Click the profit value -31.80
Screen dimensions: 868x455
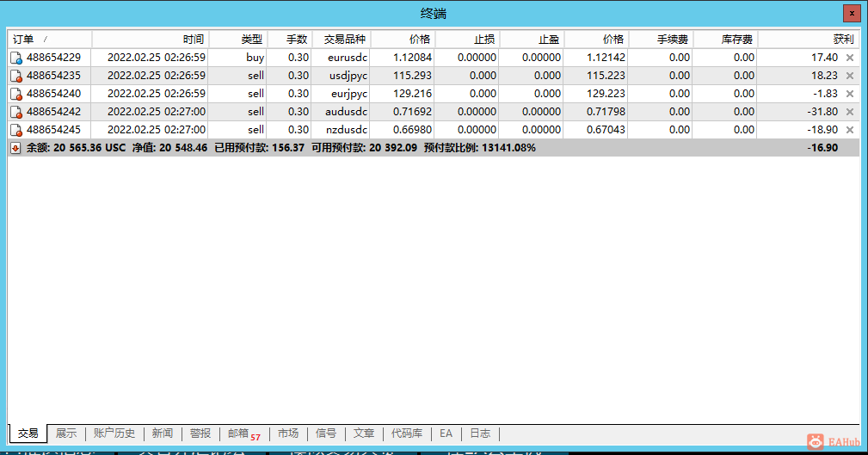click(x=822, y=112)
